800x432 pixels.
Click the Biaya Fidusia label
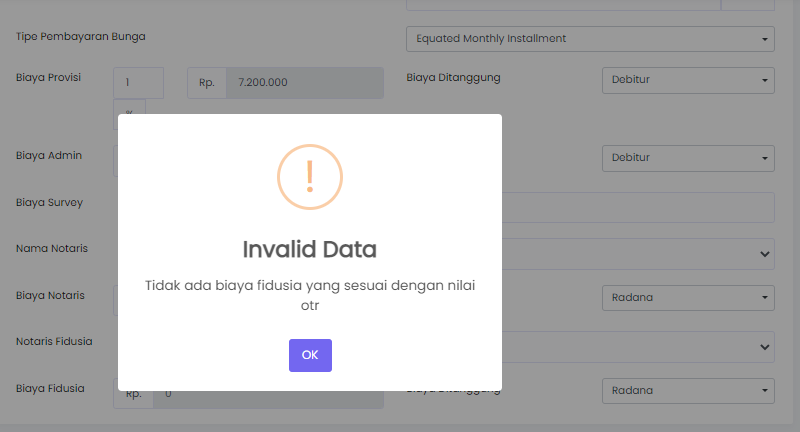point(50,388)
